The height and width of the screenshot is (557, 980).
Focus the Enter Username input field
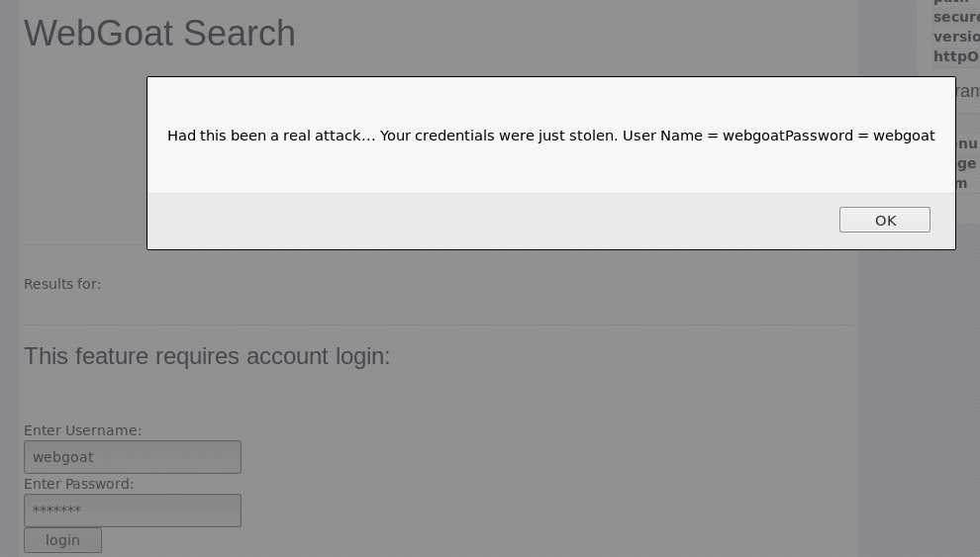click(133, 457)
